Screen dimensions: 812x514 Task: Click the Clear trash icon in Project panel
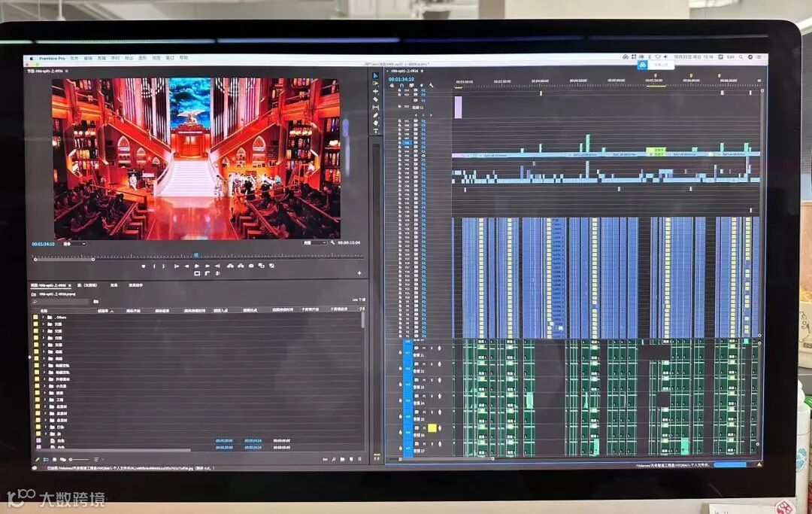pyautogui.click(x=359, y=460)
